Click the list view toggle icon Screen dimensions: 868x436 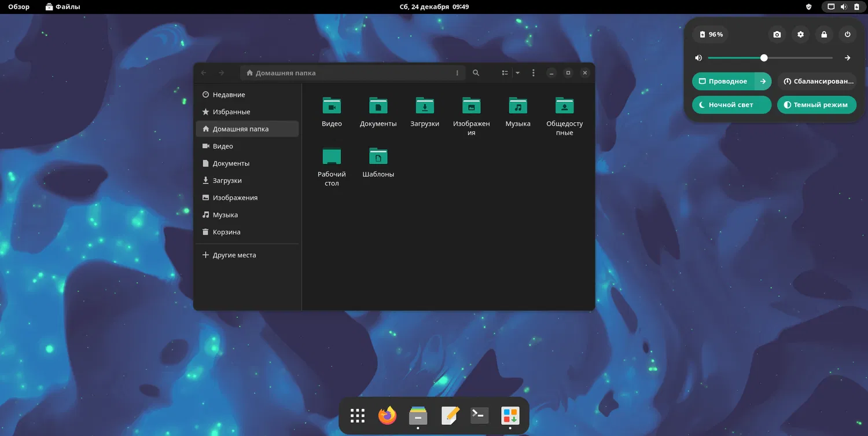point(505,73)
